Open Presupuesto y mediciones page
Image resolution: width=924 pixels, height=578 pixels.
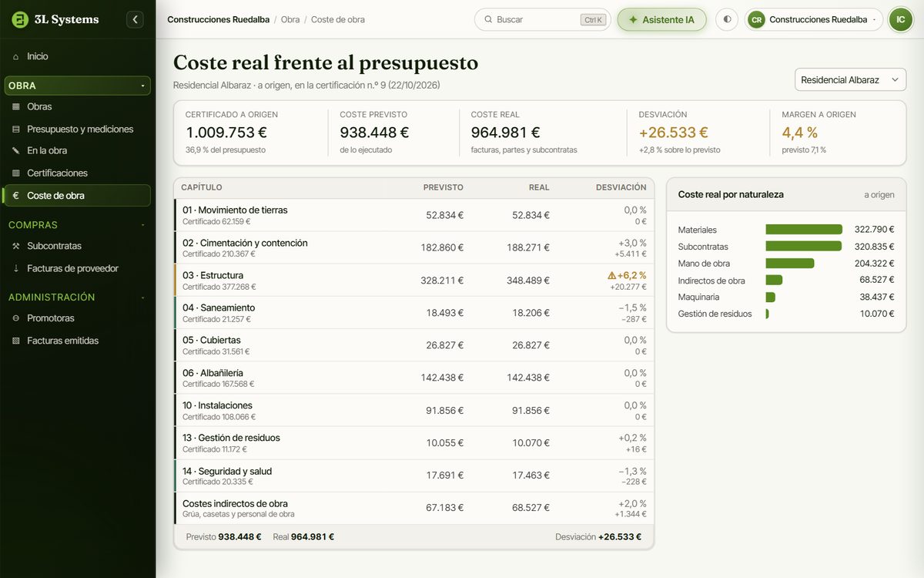click(77, 129)
